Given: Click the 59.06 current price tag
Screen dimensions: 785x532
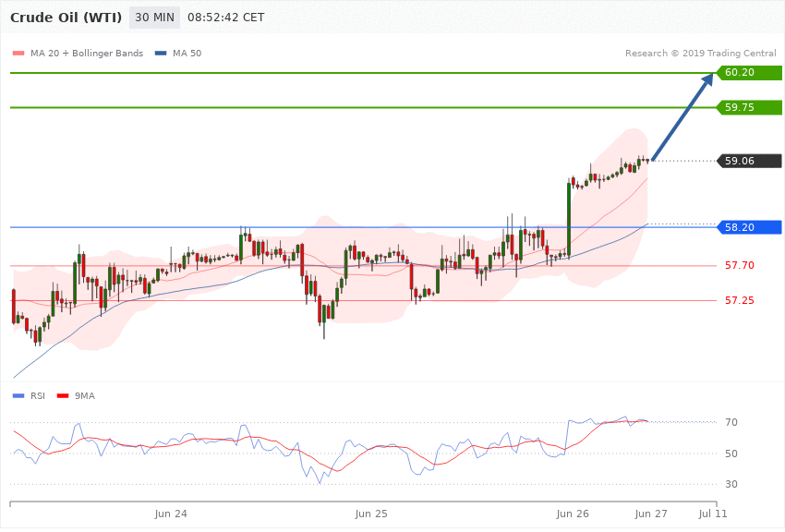Looking at the screenshot, I should coord(750,161).
